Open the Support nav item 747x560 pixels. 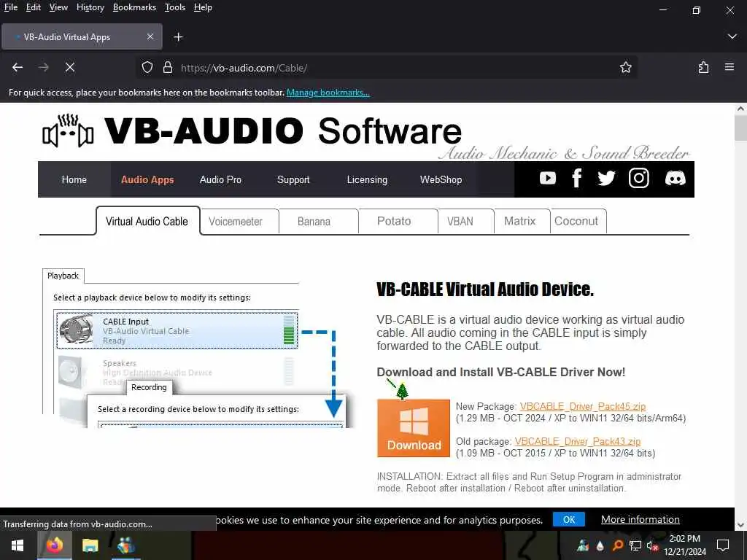[x=293, y=179]
